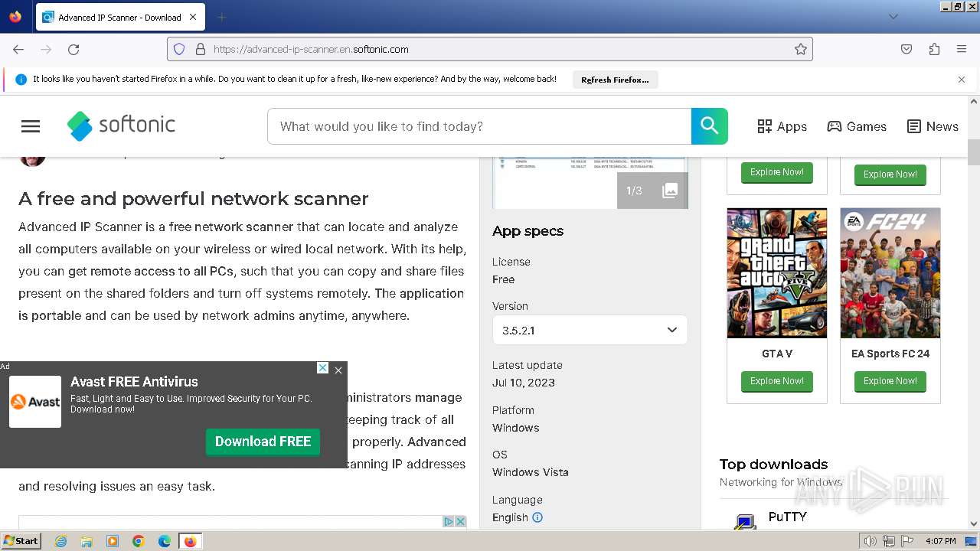The width and height of the screenshot is (980, 551).
Task: Close the Advanced IP Scanner tab
Action: (193, 17)
